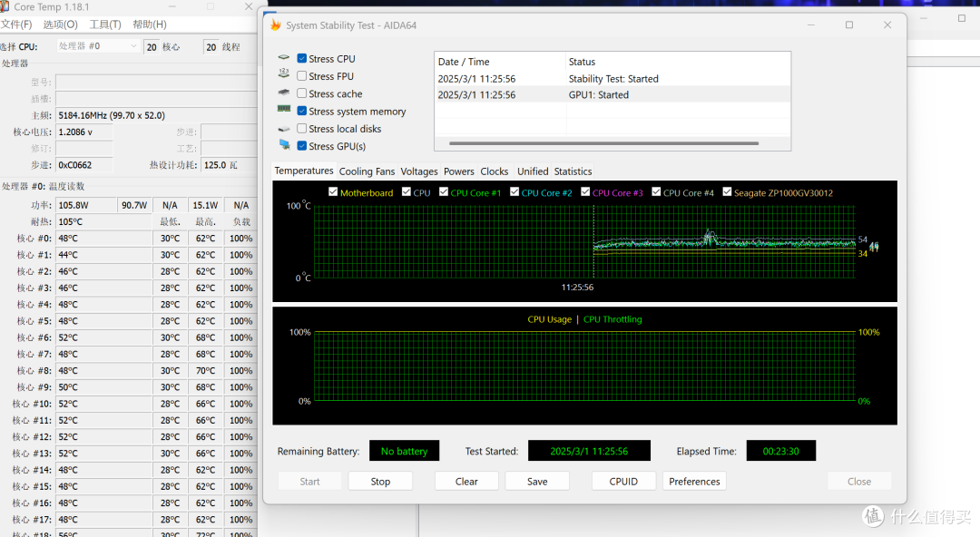The height and width of the screenshot is (537, 980).
Task: Open the Clocks tab
Action: pyautogui.click(x=495, y=171)
